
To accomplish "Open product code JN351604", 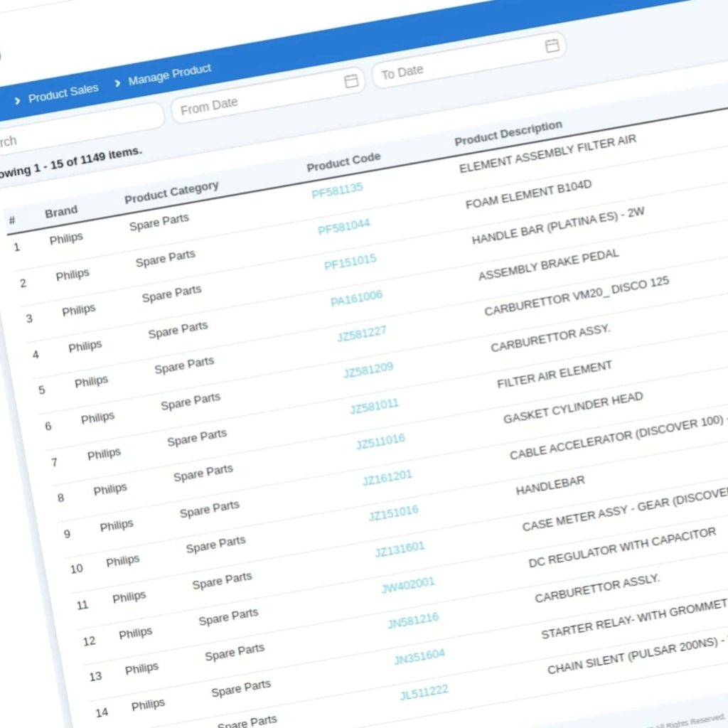I will pos(419,656).
